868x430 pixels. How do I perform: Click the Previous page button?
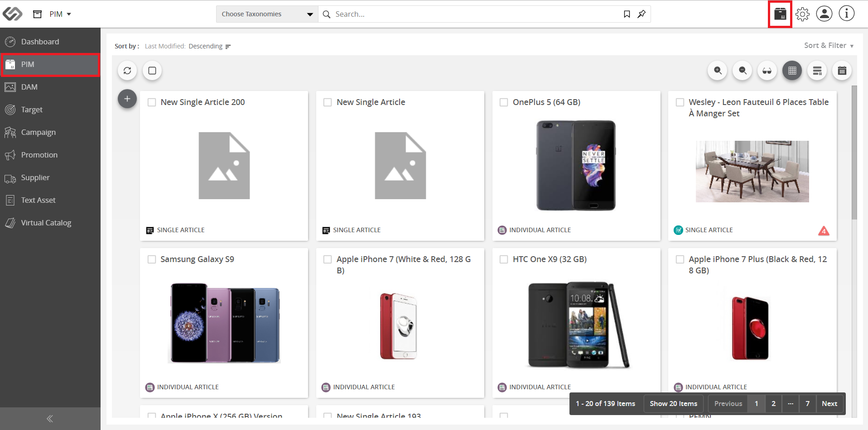click(728, 404)
